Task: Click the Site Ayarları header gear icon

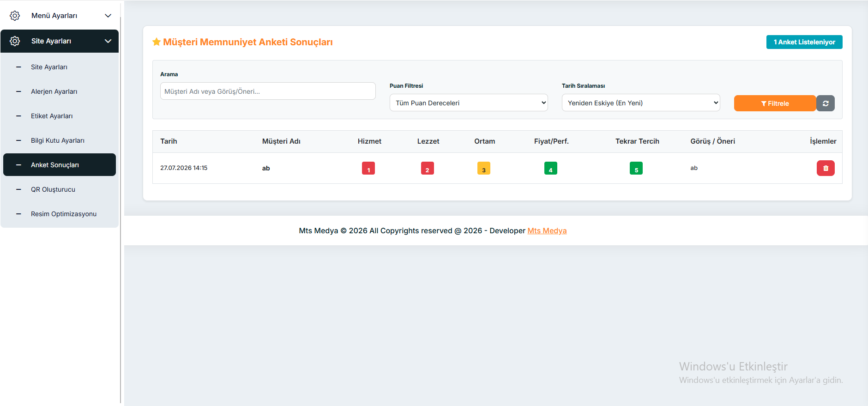Action: pyautogui.click(x=15, y=41)
